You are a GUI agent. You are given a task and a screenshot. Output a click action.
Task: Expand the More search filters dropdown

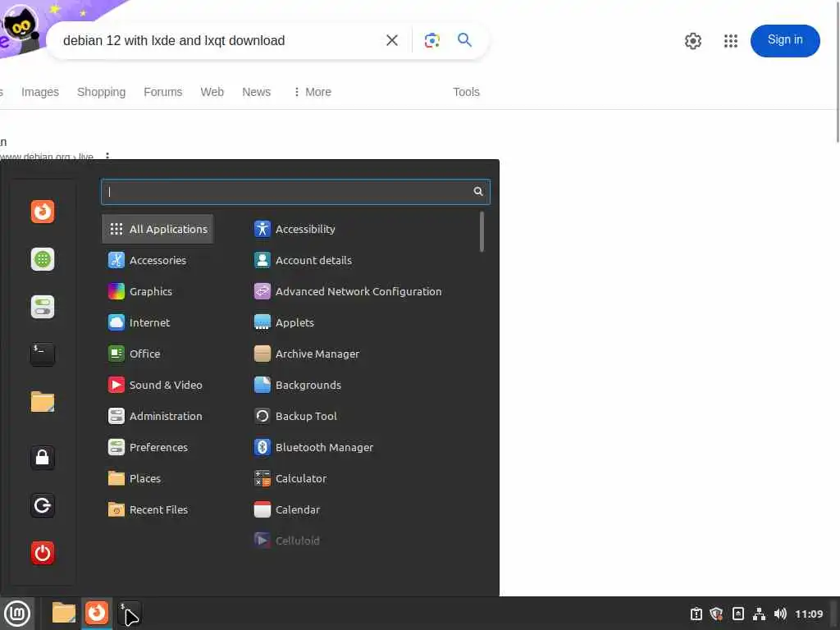[x=313, y=92]
